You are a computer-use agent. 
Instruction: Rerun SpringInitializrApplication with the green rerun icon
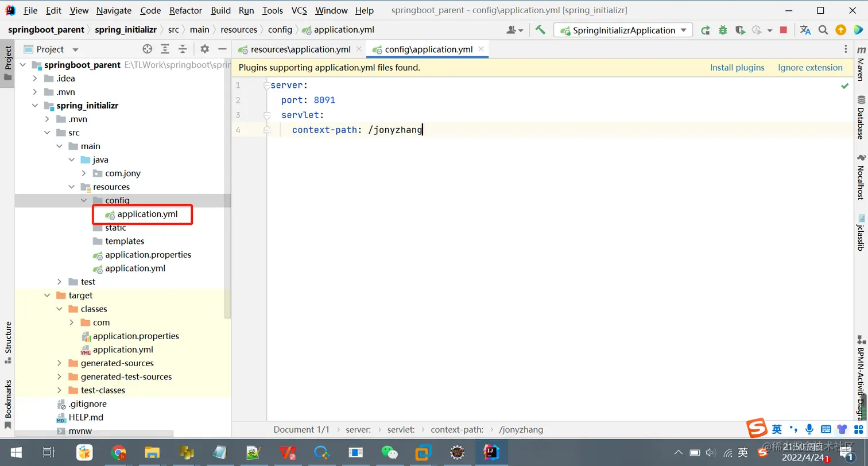click(x=706, y=30)
